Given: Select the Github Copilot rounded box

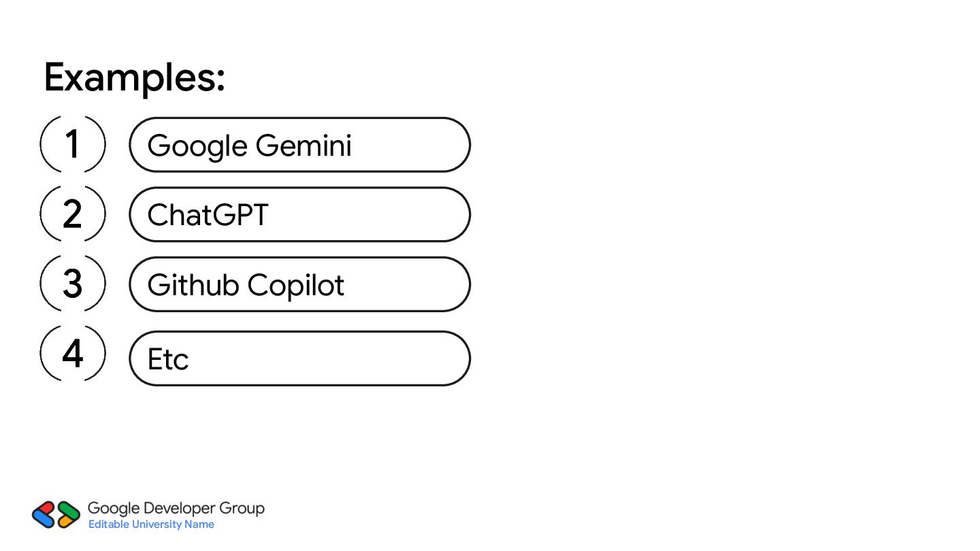Looking at the screenshot, I should point(299,284).
